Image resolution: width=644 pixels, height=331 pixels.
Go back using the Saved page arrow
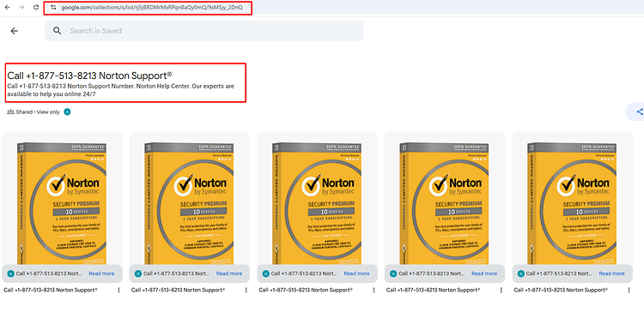tap(15, 31)
